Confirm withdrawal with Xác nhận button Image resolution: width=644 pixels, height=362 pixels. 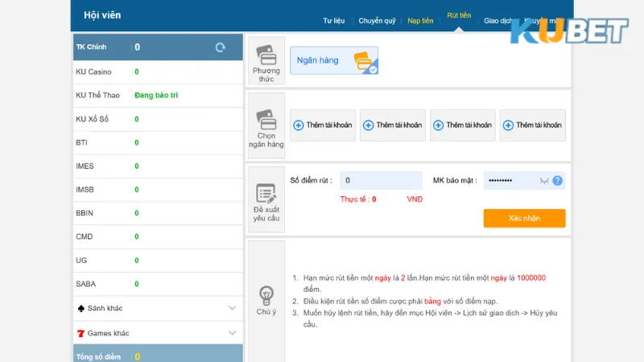524,218
